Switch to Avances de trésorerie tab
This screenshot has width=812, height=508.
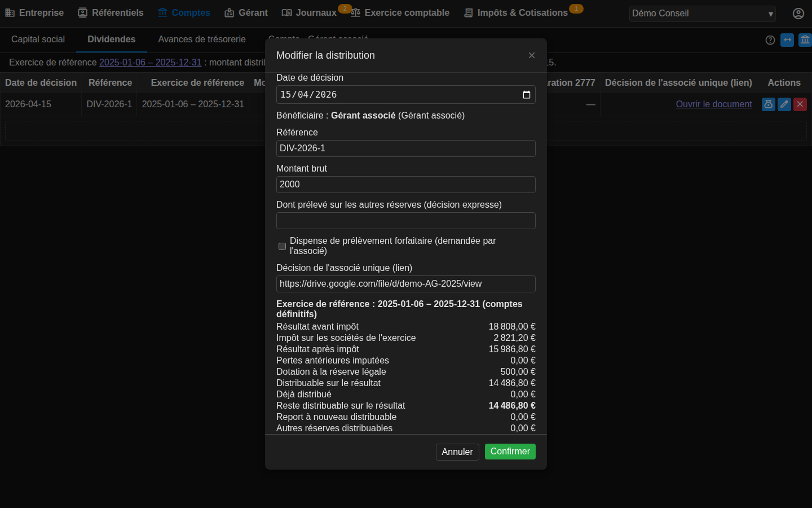(202, 40)
